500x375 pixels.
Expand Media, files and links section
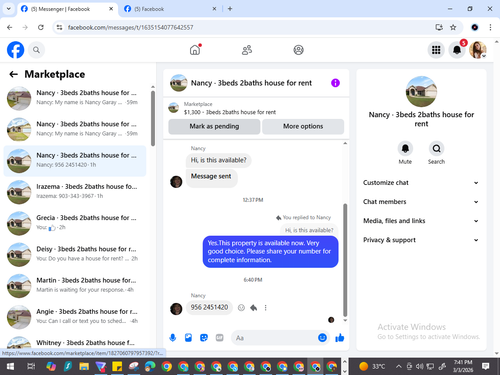point(421,221)
